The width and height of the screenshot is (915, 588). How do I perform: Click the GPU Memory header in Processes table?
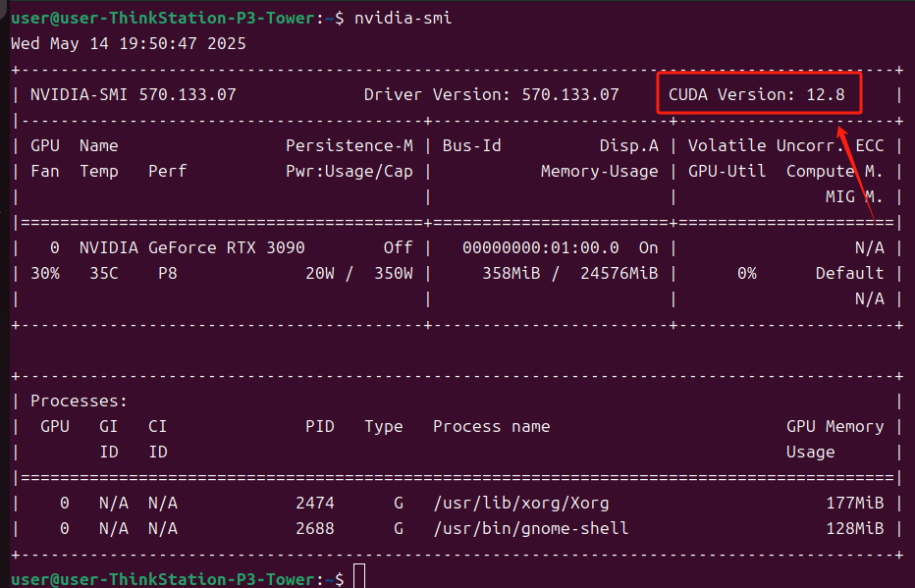[x=835, y=427]
